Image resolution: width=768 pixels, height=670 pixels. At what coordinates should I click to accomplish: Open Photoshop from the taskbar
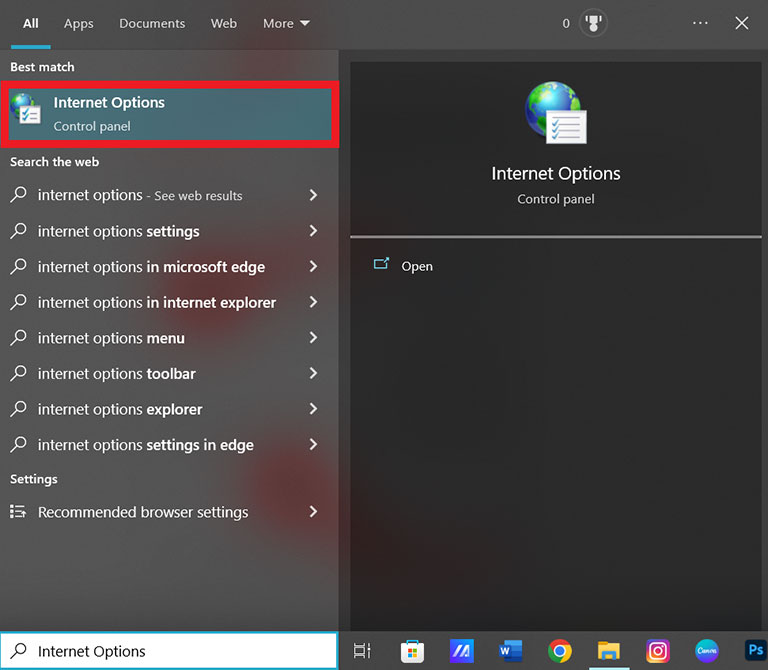pyautogui.click(x=755, y=651)
